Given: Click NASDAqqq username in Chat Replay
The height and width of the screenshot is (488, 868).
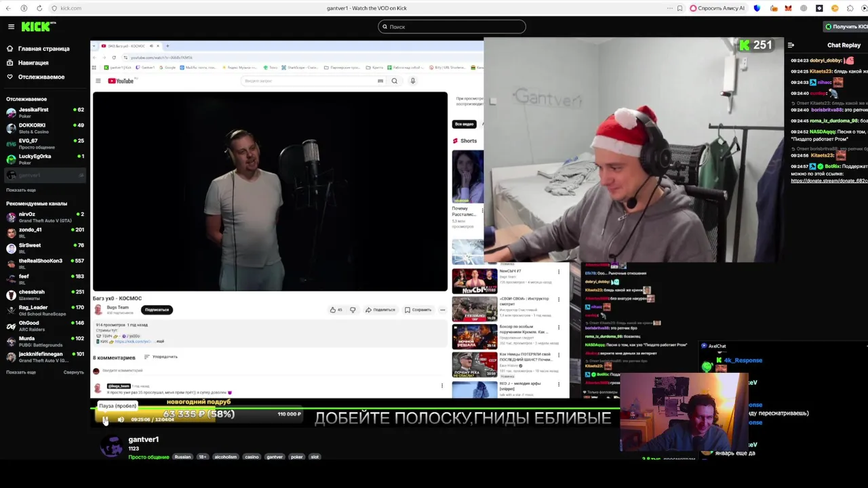Looking at the screenshot, I should pos(822,131).
